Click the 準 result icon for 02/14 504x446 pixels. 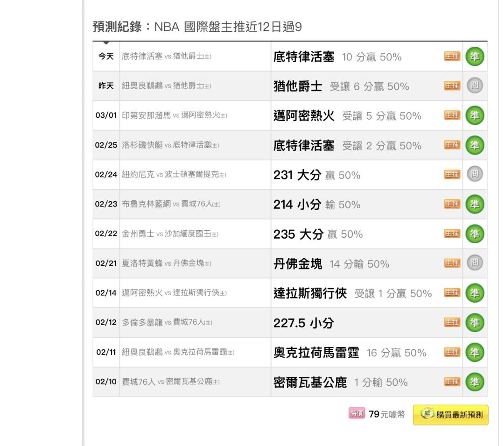[475, 293]
